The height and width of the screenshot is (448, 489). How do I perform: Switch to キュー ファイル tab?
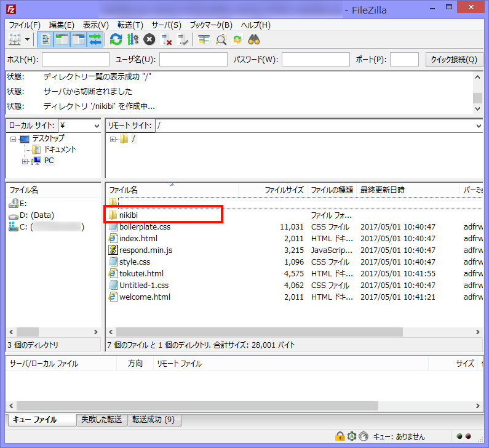click(42, 420)
